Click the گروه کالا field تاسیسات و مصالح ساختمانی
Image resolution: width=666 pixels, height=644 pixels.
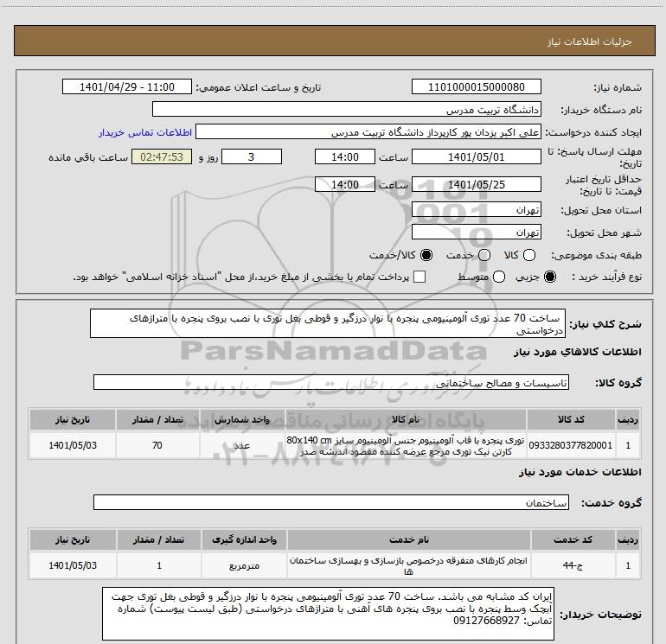331,382
